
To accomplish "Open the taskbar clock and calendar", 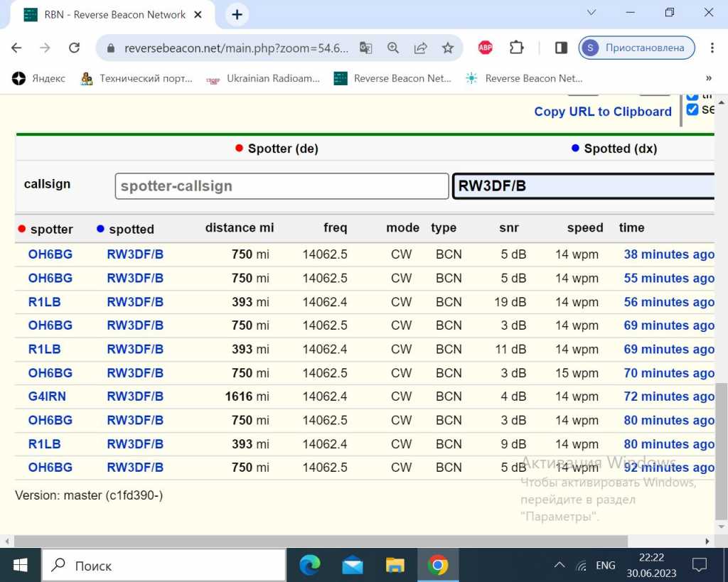I will coord(651,565).
